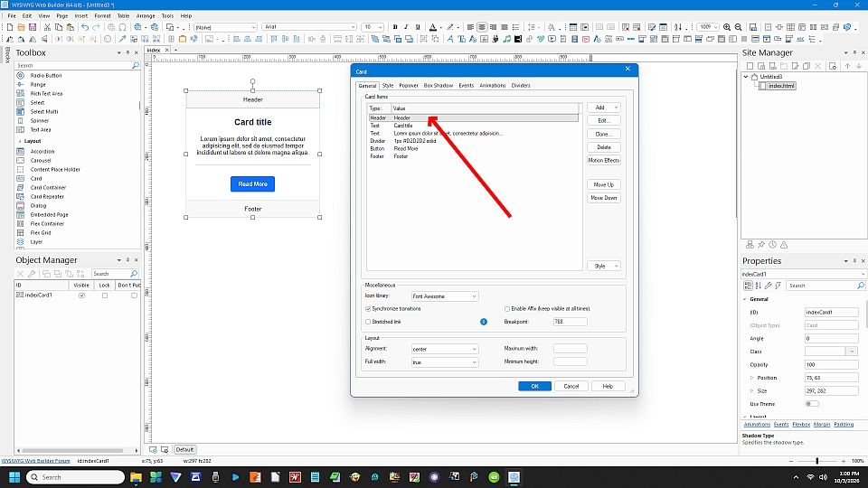Screen dimensions: 868x488
Task: Click the Properties categorized view icon
Action: click(748, 286)
